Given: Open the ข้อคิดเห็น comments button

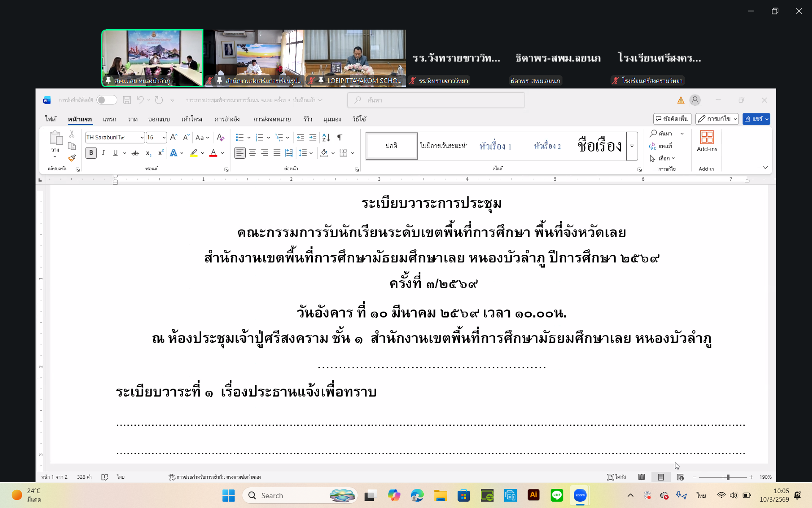Looking at the screenshot, I should point(672,119).
